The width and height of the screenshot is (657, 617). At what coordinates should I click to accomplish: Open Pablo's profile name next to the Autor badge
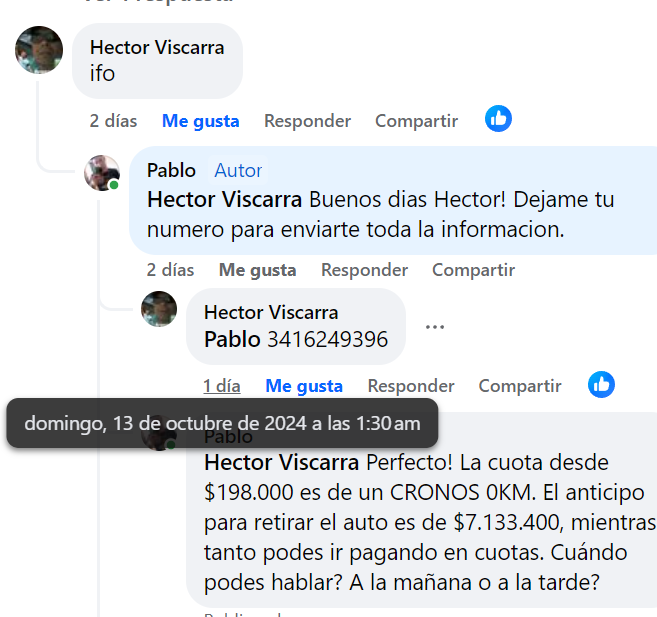171,170
